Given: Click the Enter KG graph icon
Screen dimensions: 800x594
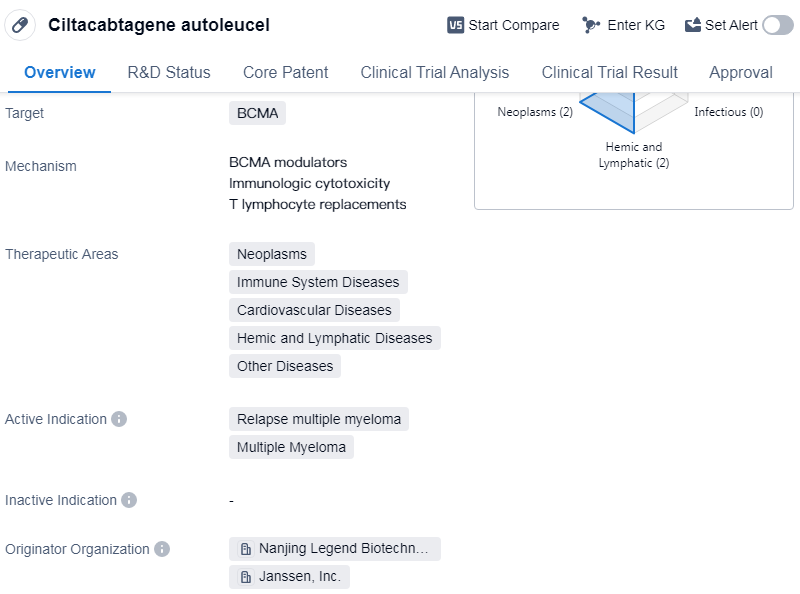Looking at the screenshot, I should (591, 25).
